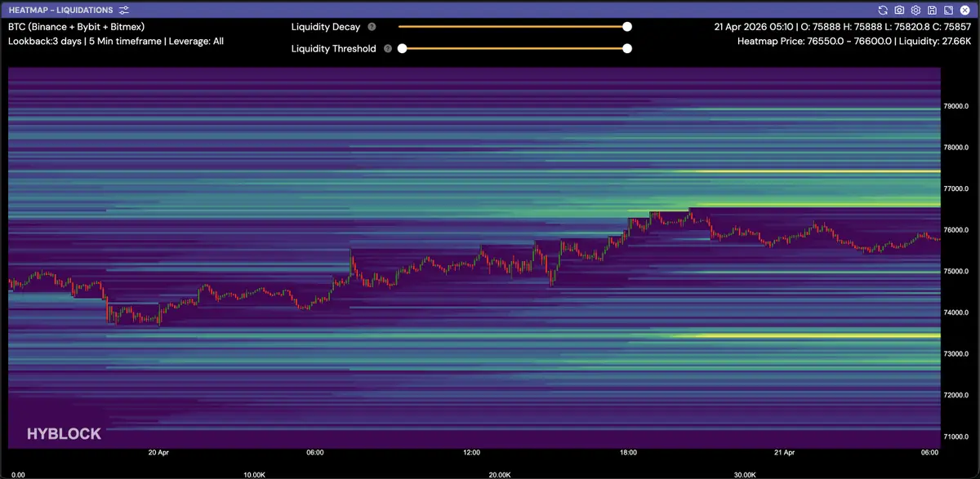Click the left Liquidity Threshold handle
The width and height of the screenshot is (980, 479).
pyautogui.click(x=402, y=49)
